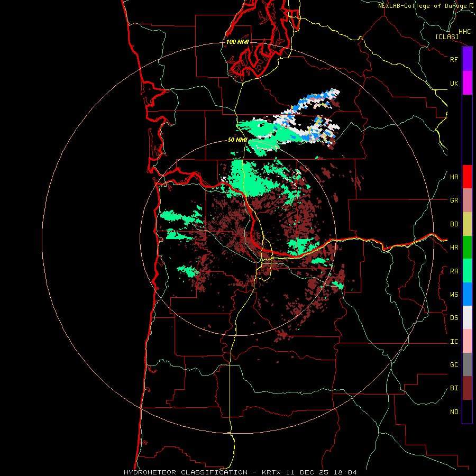
Task: Click the 11 DEC 25 date text
Action: tap(307, 472)
